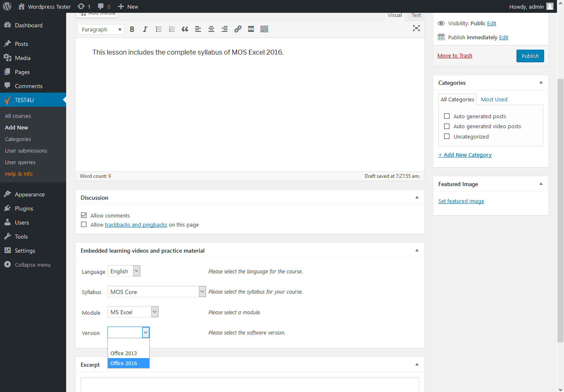Click the insert link icon
Screen dimensions: 564x392
[x=238, y=29]
